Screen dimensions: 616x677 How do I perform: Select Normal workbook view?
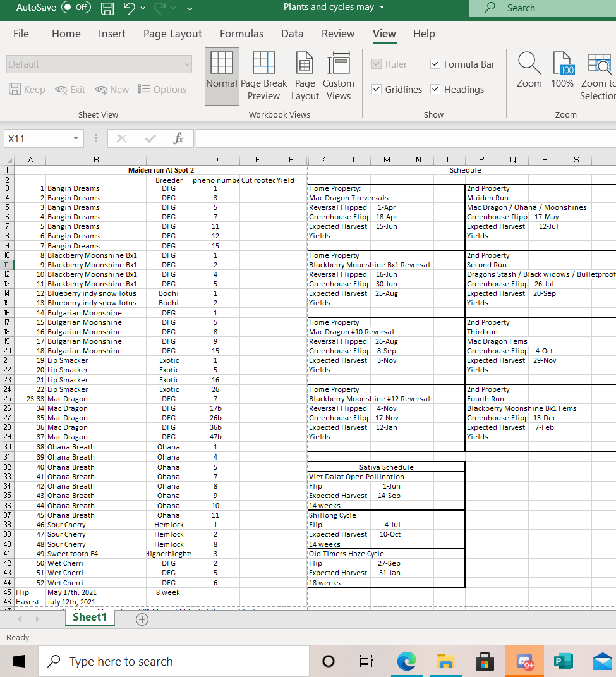(x=222, y=76)
